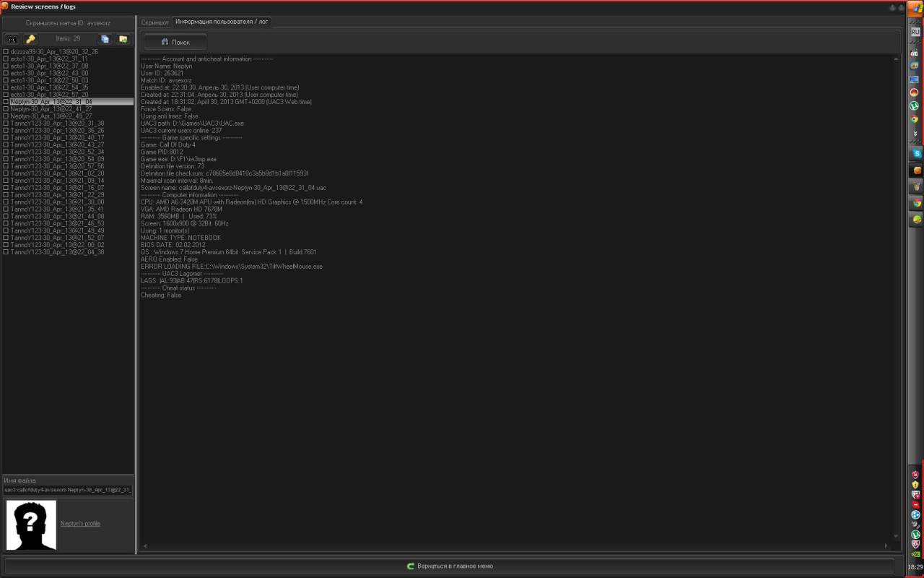This screenshot has height=578, width=924.
Task: Tick checkbox for Neptyn-30_Apr_13@22_31_04
Action: [x=6, y=102]
